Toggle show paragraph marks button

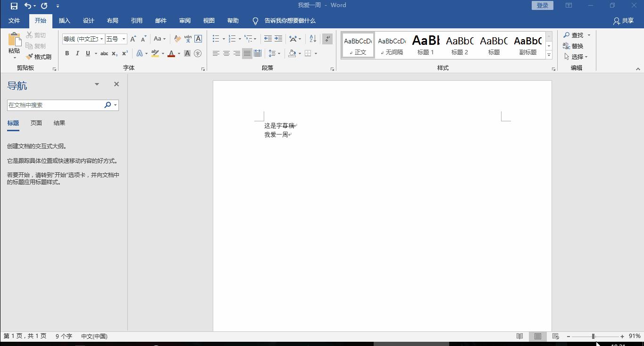(x=327, y=39)
